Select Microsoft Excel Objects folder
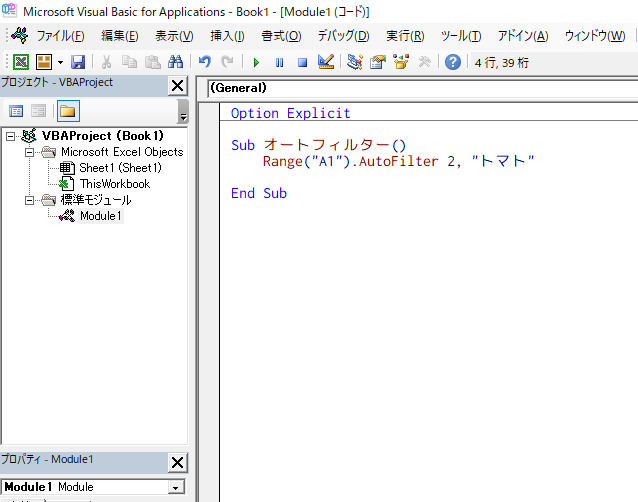The height and width of the screenshot is (502, 638). [x=122, y=152]
